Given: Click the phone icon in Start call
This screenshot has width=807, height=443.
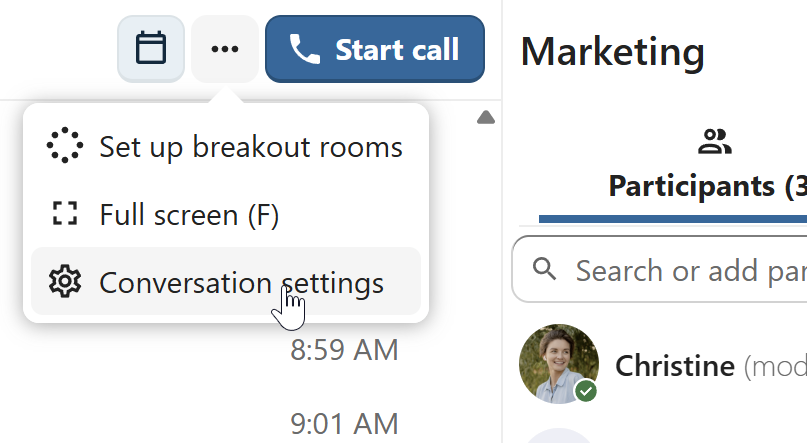Looking at the screenshot, I should [302, 48].
